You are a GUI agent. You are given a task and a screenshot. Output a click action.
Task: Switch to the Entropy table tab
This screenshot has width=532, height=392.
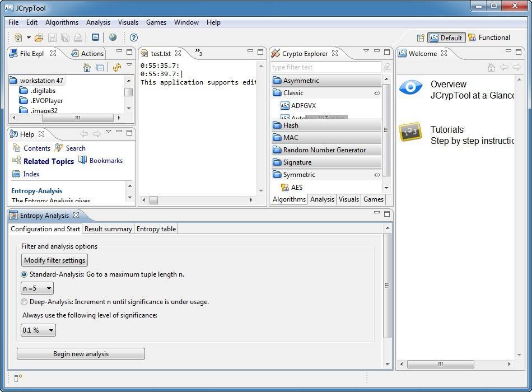pyautogui.click(x=156, y=228)
